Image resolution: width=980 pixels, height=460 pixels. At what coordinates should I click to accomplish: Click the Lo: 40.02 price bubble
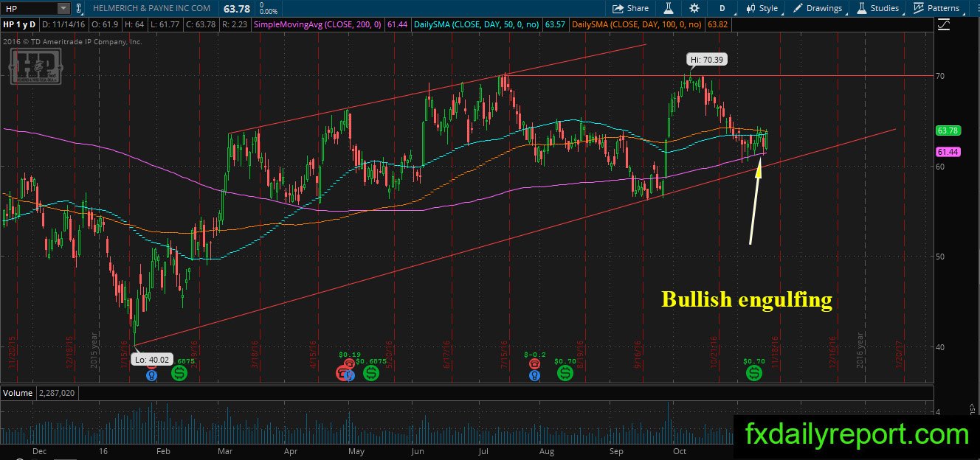(151, 360)
